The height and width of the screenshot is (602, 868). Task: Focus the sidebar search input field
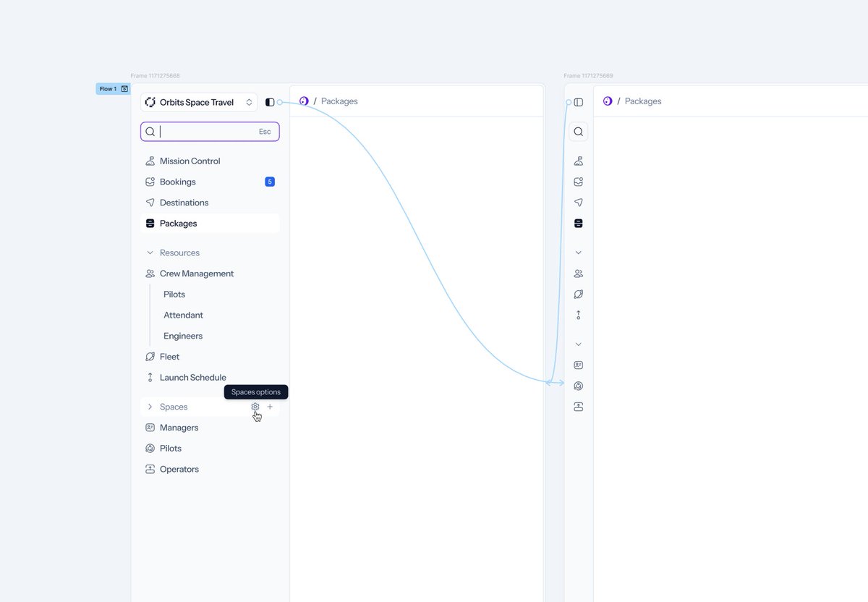(x=210, y=132)
